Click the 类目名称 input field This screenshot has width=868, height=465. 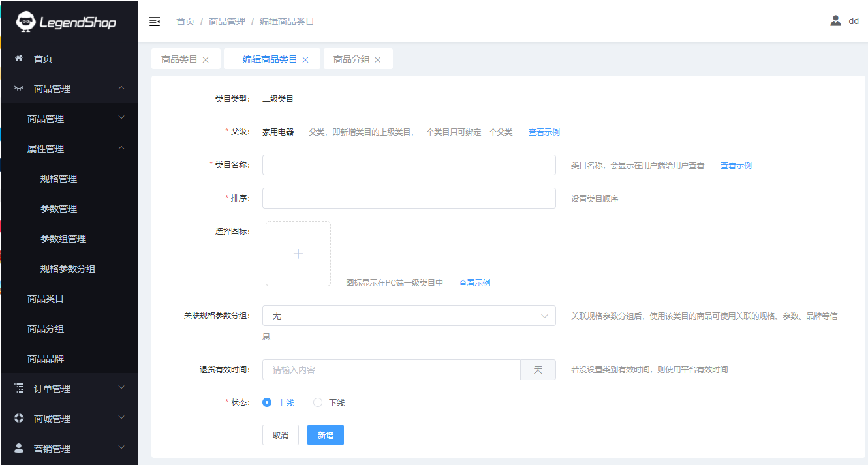click(x=409, y=165)
